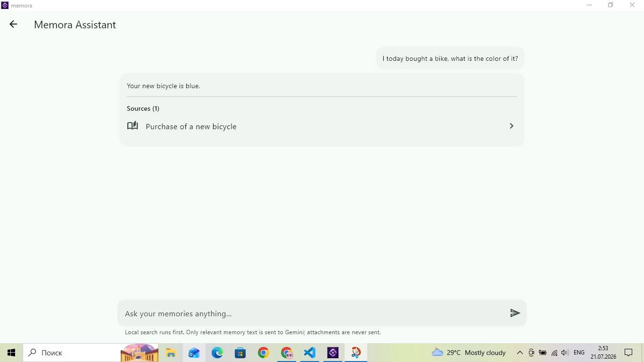The width and height of the screenshot is (644, 362).
Task: Open Visual Studio Code from taskbar
Action: (x=310, y=353)
